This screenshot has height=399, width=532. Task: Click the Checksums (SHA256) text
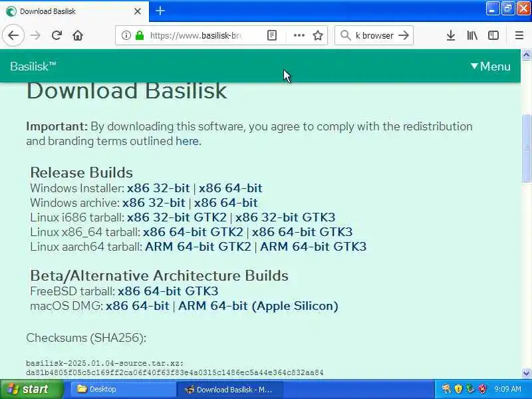point(86,338)
